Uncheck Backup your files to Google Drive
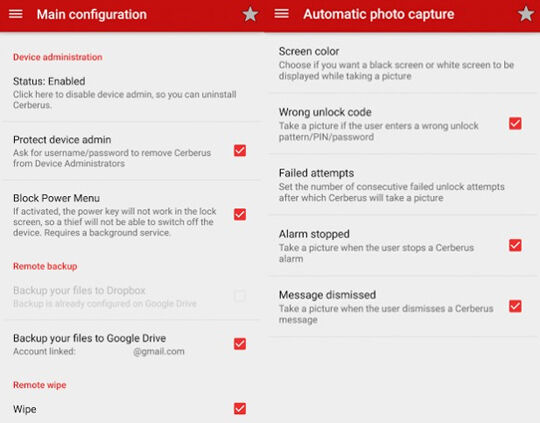540x423 pixels. point(240,344)
